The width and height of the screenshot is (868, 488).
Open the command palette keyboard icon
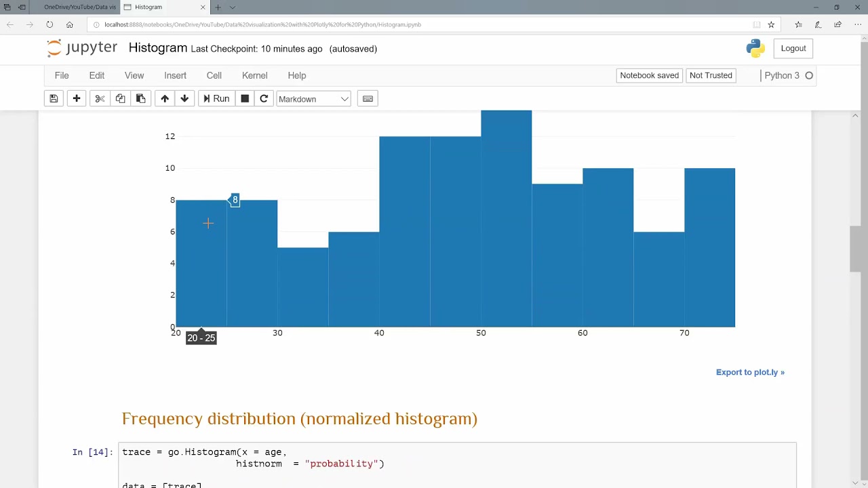(368, 99)
